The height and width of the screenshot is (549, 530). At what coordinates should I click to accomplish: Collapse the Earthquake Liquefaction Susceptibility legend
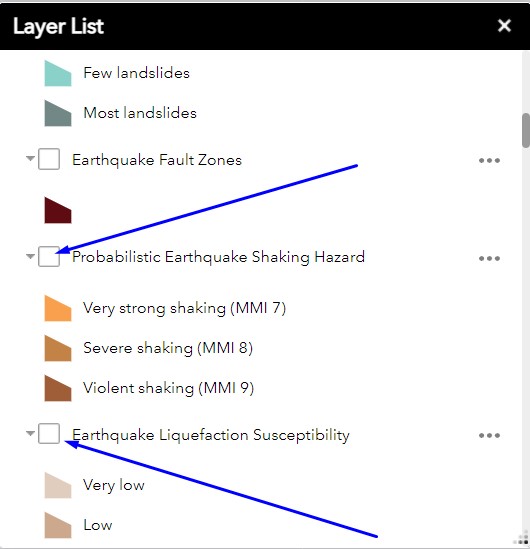point(30,433)
